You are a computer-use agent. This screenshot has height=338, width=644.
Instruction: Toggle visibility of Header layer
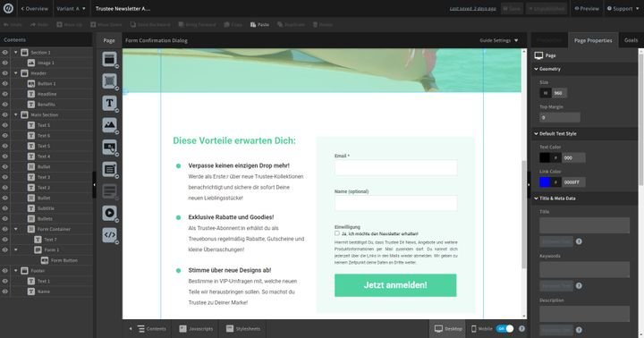[5, 73]
